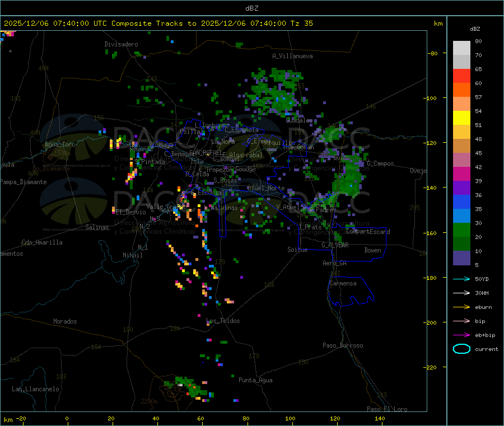Click the 'km' unit label at bottom left
The height and width of the screenshot is (426, 504).
[8, 420]
